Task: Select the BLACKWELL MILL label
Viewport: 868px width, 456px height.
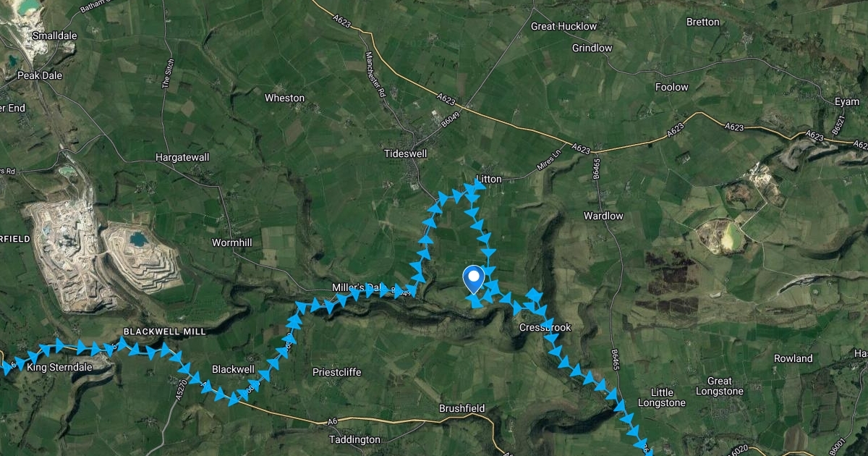Action: click(x=165, y=332)
